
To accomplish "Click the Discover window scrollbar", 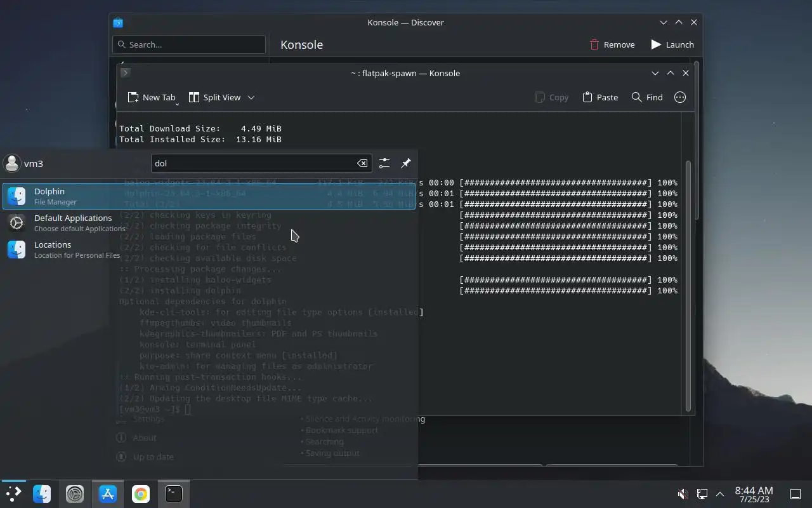I will coord(697,140).
